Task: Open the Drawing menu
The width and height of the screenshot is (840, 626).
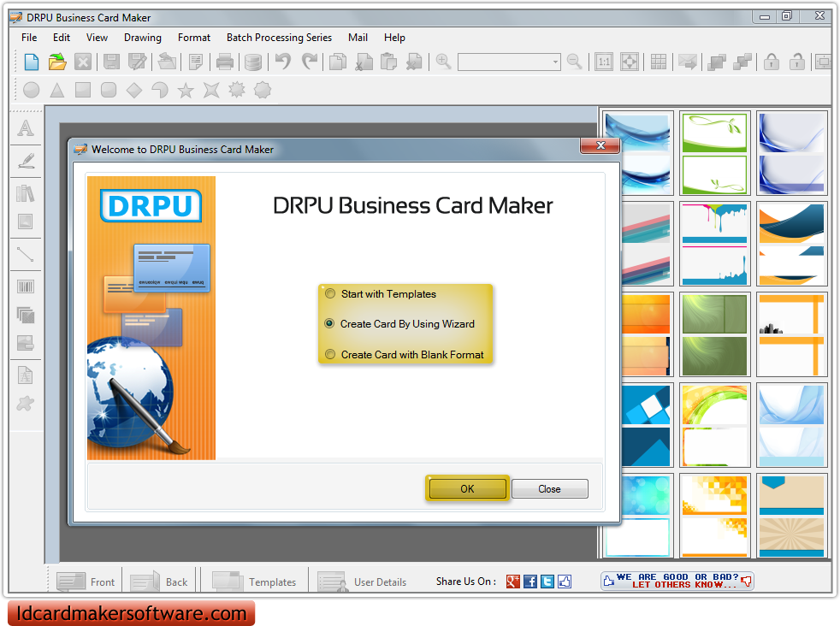Action: [142, 37]
